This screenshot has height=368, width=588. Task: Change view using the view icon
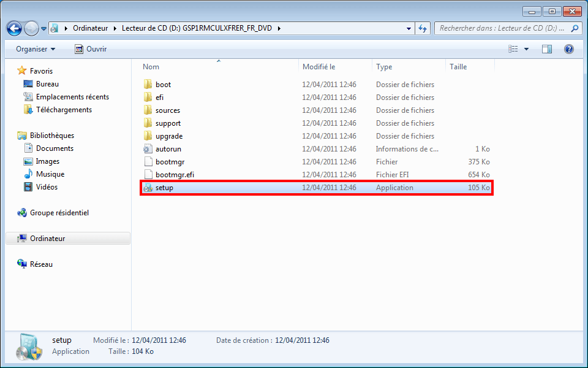click(x=513, y=49)
